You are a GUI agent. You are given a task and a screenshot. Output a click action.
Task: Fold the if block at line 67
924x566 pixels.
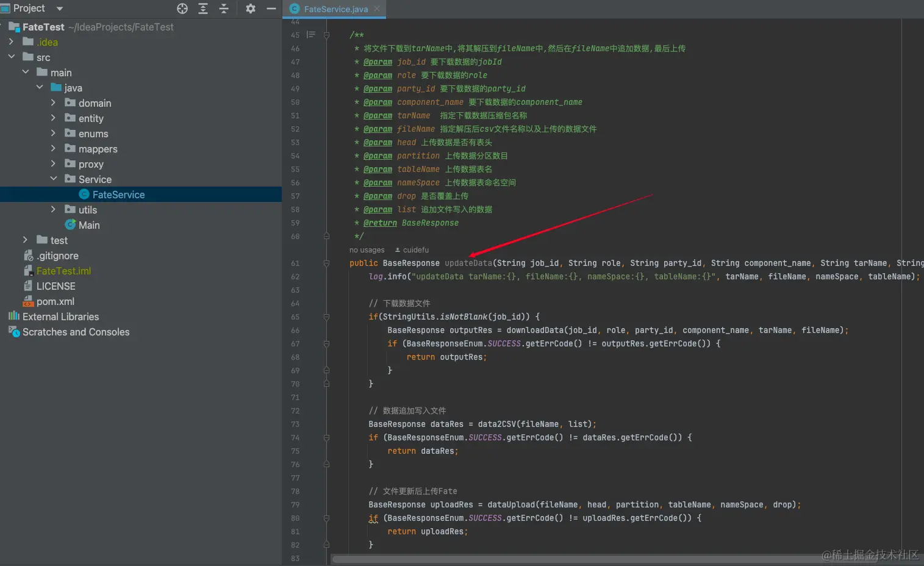tap(326, 344)
